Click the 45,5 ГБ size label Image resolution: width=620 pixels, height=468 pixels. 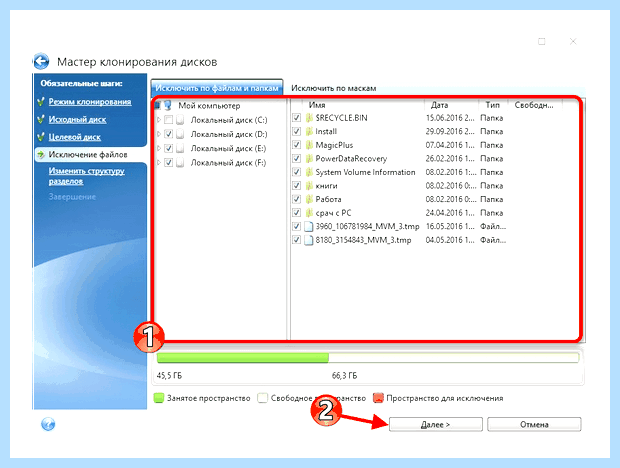[x=169, y=376]
